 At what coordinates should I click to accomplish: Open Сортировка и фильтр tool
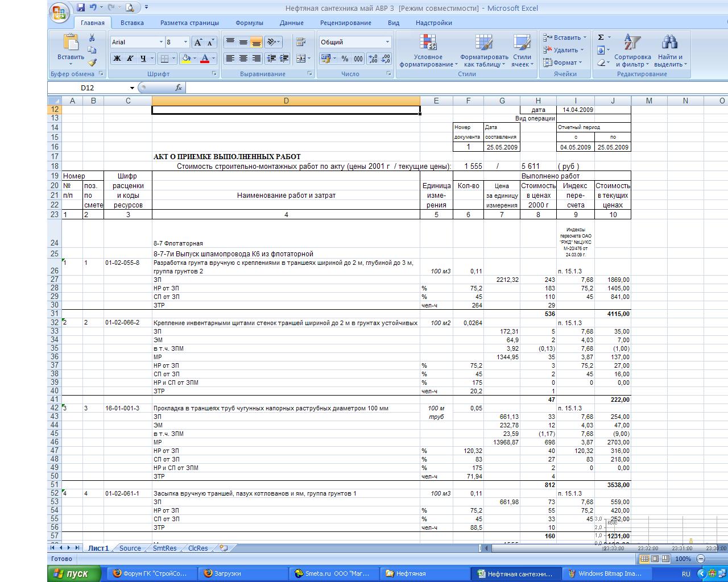coord(632,51)
